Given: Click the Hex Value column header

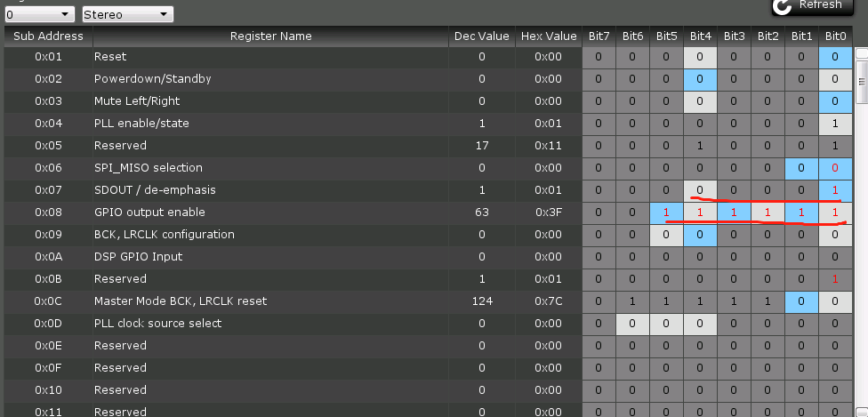Looking at the screenshot, I should coord(549,36).
